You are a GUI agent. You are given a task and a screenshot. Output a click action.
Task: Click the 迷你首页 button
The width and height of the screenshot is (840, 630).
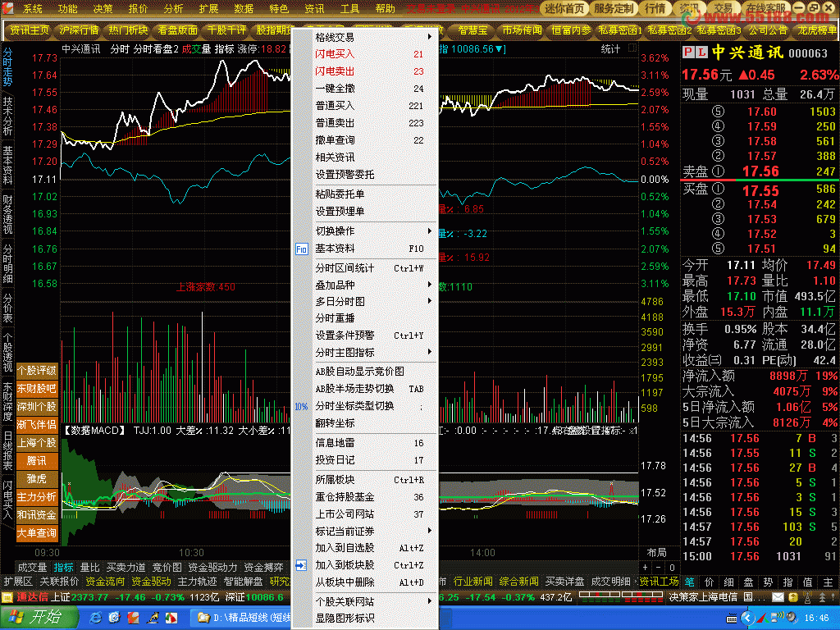click(x=564, y=8)
